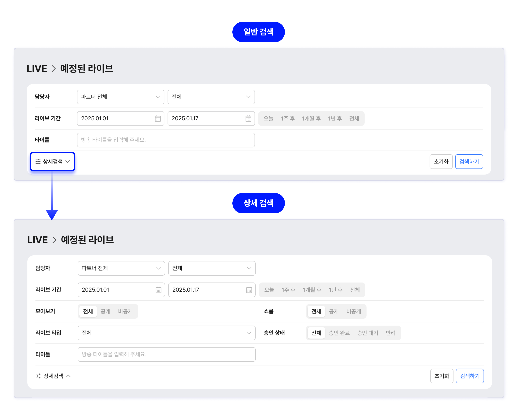Click breadcrumb chevron next to LIVE in bottom panel
Screen dimensions: 518x420
pyautogui.click(x=54, y=240)
